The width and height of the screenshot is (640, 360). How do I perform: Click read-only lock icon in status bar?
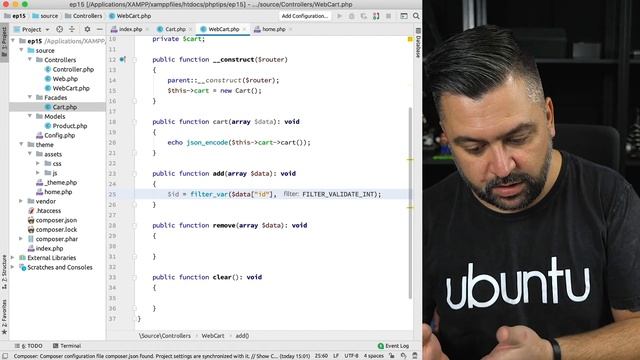pyautogui.click(x=392, y=356)
